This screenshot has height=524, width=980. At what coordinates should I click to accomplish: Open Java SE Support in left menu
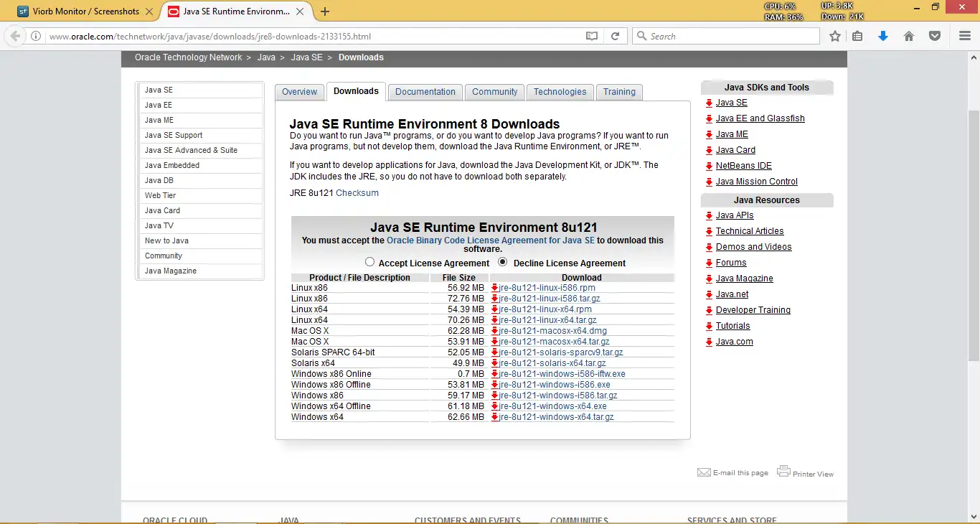point(200,135)
